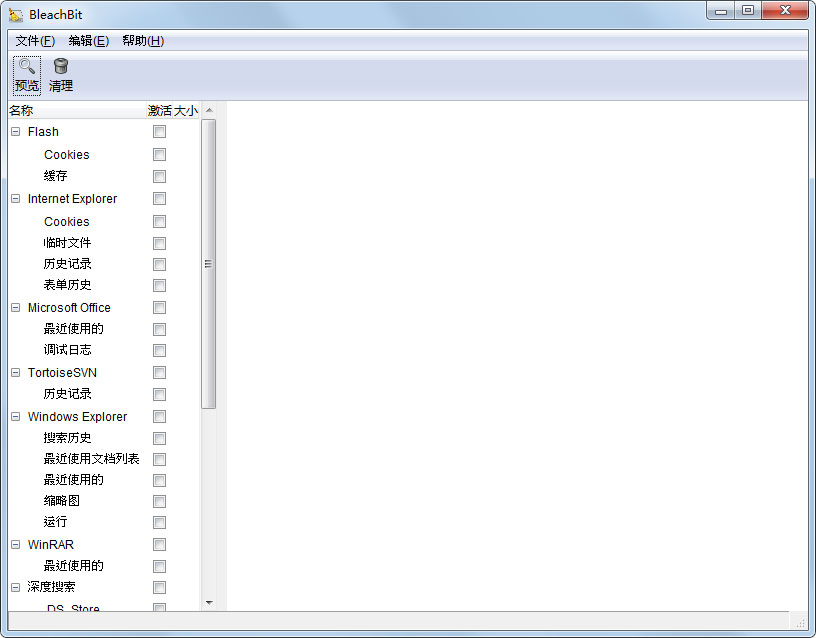Viewport: 816px width, 638px height.
Task: Click the tree list vertical scrollbar thumb
Action: point(209,264)
